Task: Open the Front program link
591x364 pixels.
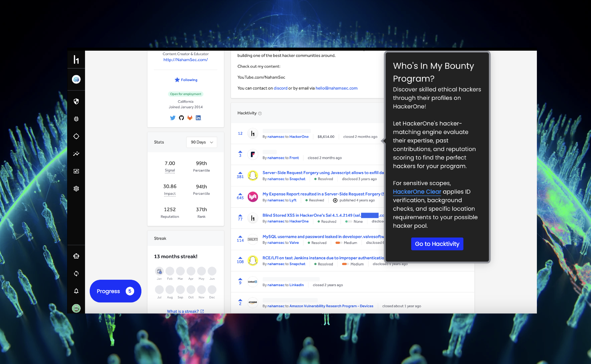Action: pyautogui.click(x=294, y=158)
